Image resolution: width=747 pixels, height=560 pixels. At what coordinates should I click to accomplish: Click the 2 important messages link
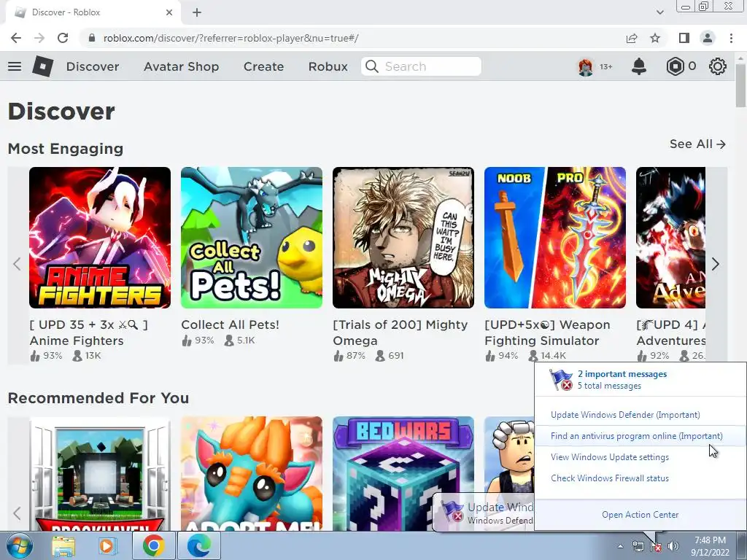622,374
